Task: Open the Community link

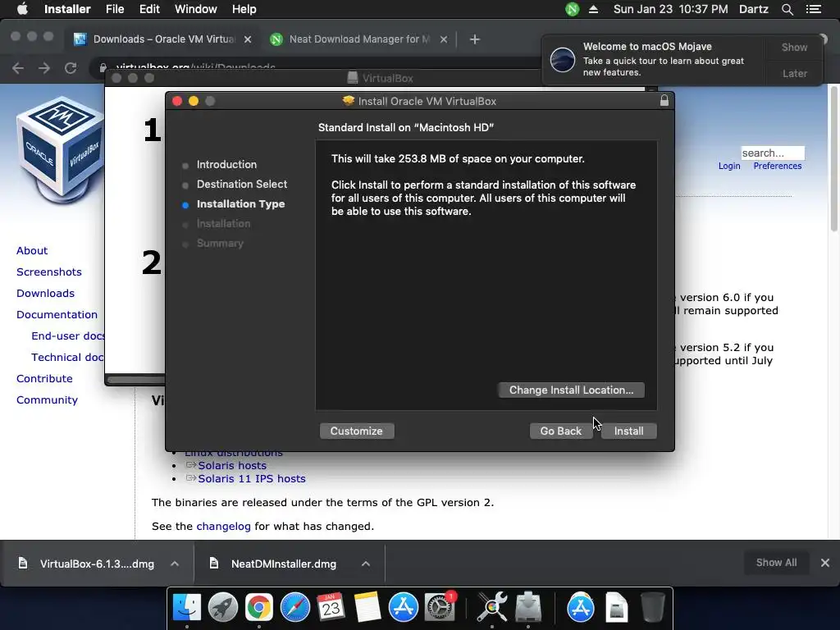Action: (47, 400)
